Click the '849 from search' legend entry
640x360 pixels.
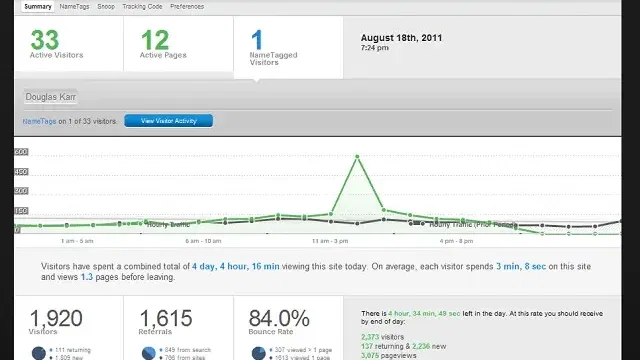tap(188, 350)
